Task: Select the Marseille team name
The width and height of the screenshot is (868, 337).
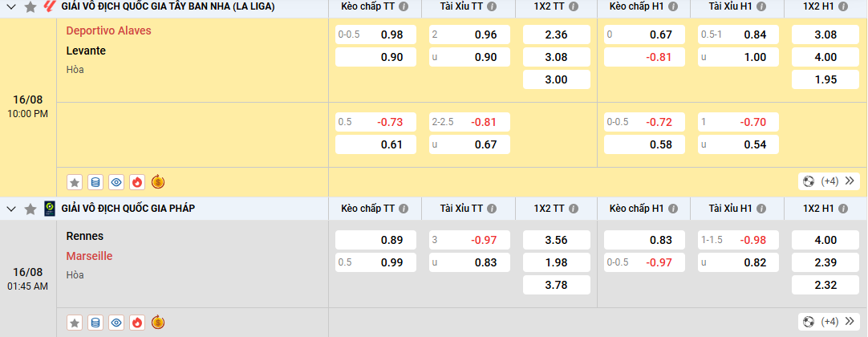Action: 89,256
